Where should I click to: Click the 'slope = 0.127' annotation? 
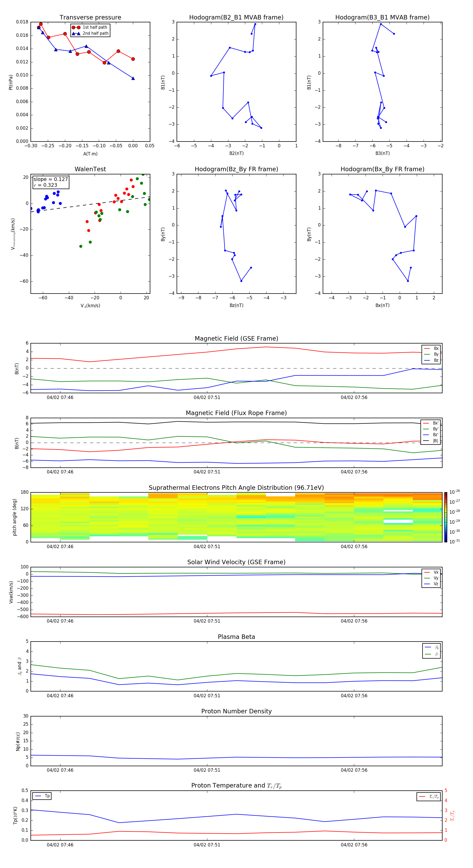(51, 179)
